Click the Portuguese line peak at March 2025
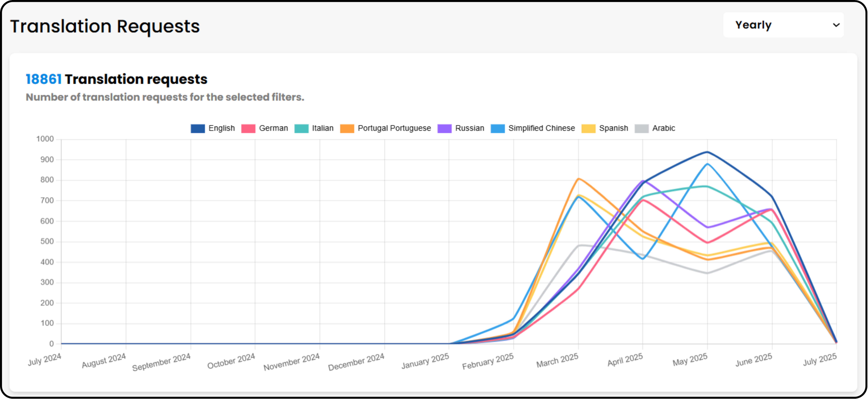Screen dimensions: 868x399 [578, 179]
